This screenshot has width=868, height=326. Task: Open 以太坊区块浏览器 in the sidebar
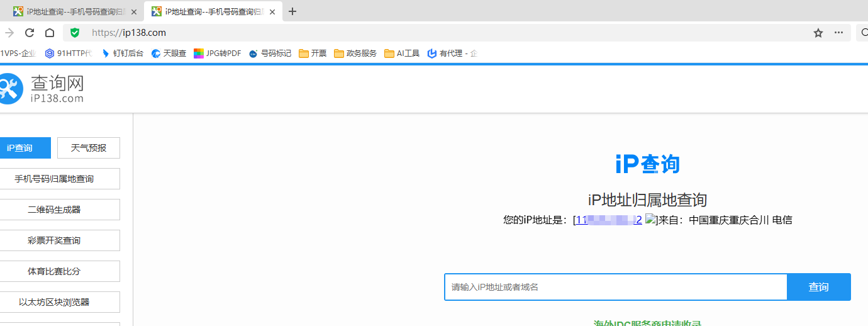(x=60, y=302)
